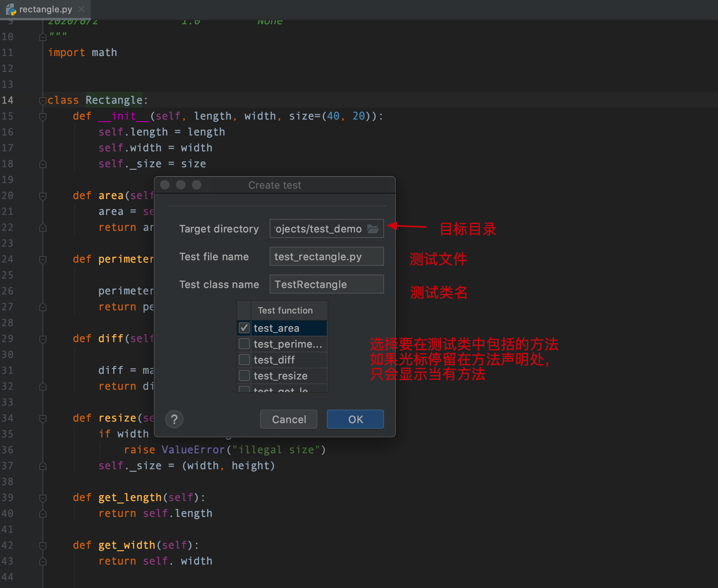Click 'self._size = size' on line 18

click(x=152, y=164)
